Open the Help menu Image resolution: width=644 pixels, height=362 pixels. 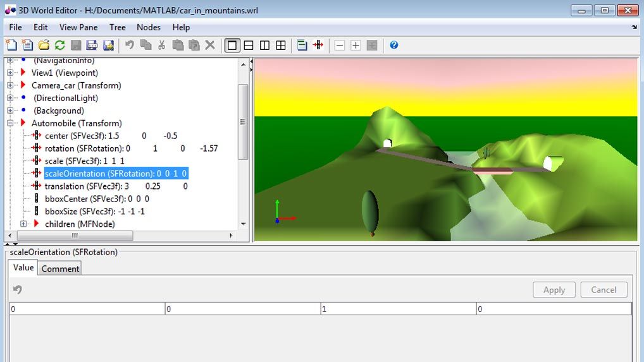(x=181, y=27)
